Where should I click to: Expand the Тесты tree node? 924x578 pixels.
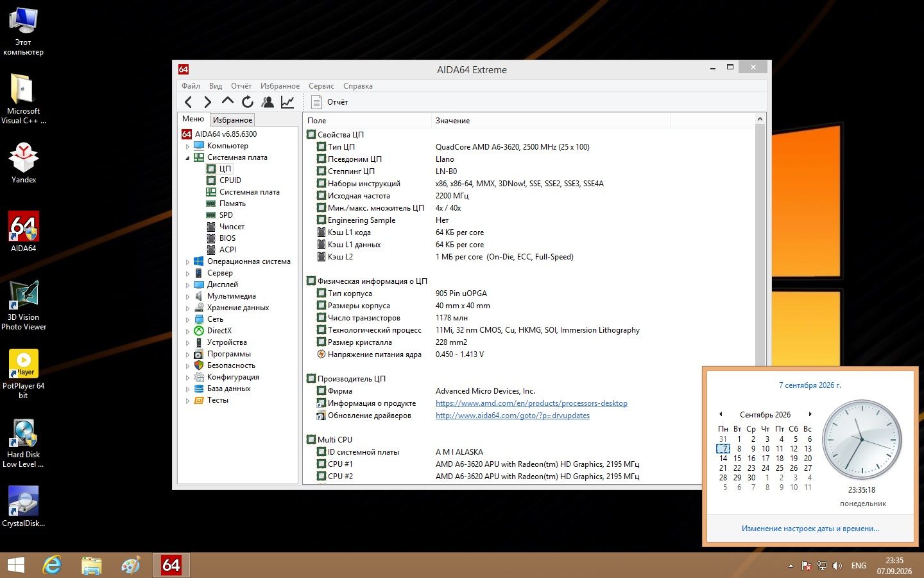point(187,401)
